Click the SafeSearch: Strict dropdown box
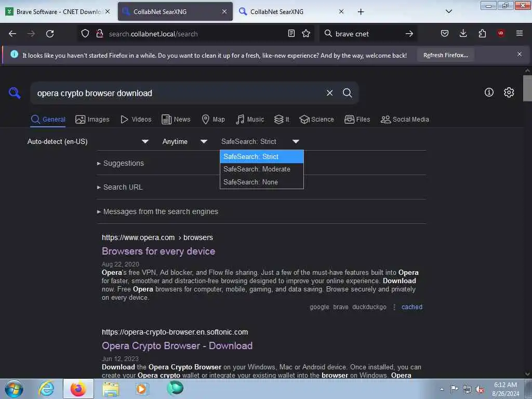This screenshot has height=399, width=532. click(x=261, y=141)
